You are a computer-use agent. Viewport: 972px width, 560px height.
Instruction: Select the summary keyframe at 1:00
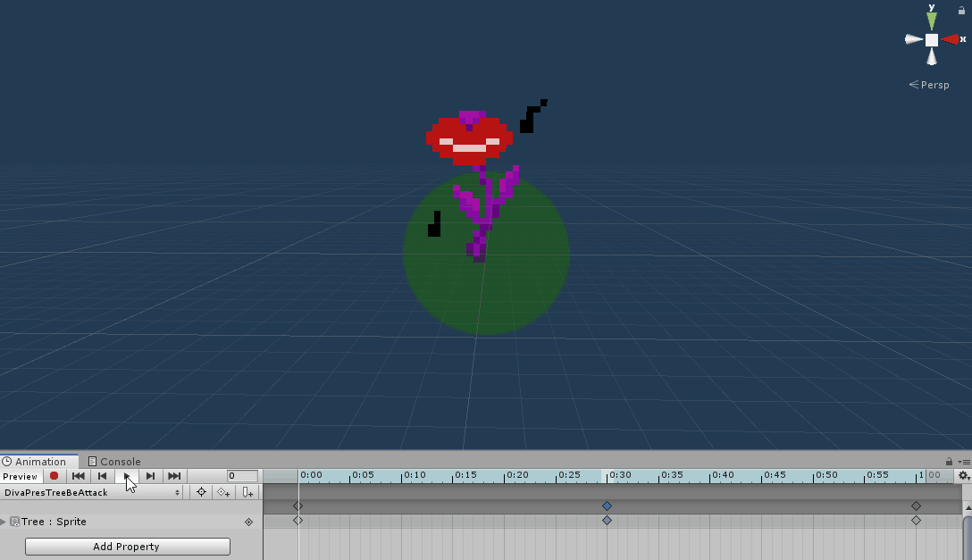[x=917, y=506]
